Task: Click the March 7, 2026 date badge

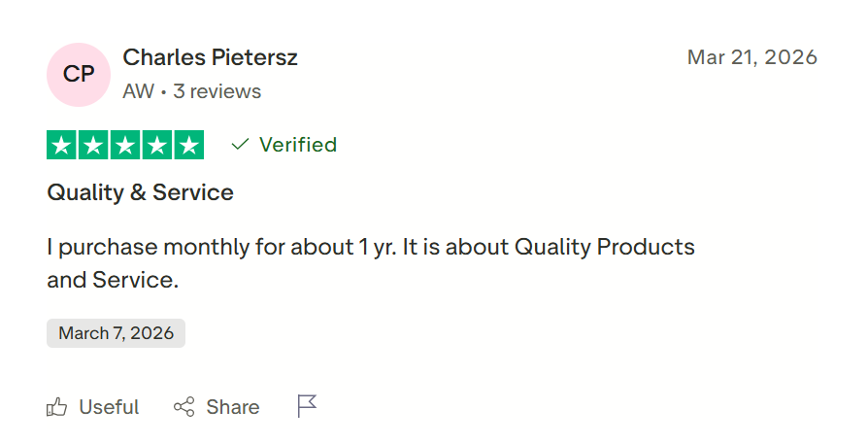Action: click(116, 333)
